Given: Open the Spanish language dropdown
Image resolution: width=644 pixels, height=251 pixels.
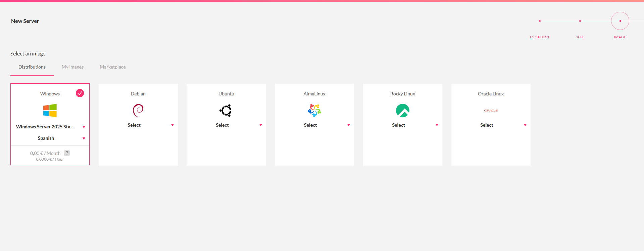Looking at the screenshot, I should click(50, 138).
